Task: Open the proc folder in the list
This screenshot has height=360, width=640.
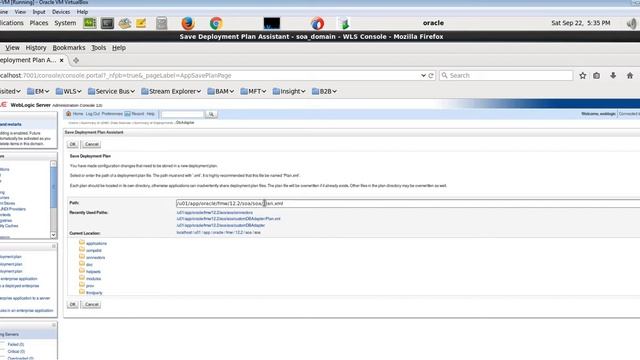Action: (90, 286)
